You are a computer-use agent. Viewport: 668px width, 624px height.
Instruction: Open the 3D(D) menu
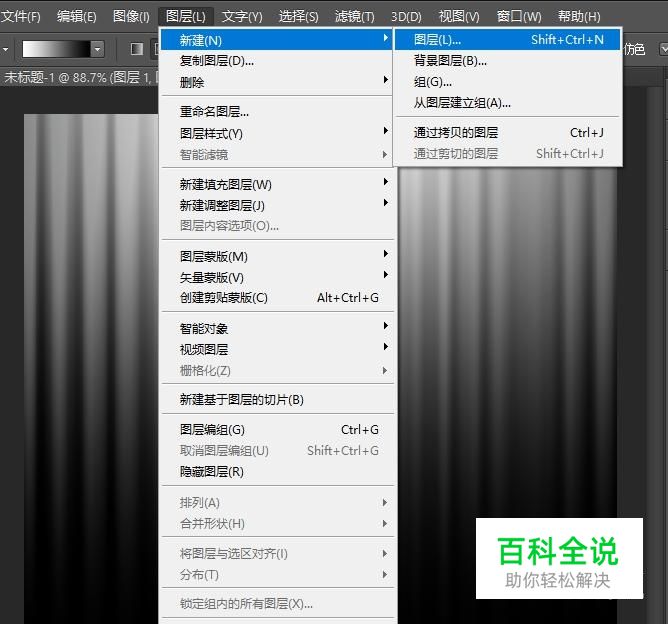click(x=406, y=17)
